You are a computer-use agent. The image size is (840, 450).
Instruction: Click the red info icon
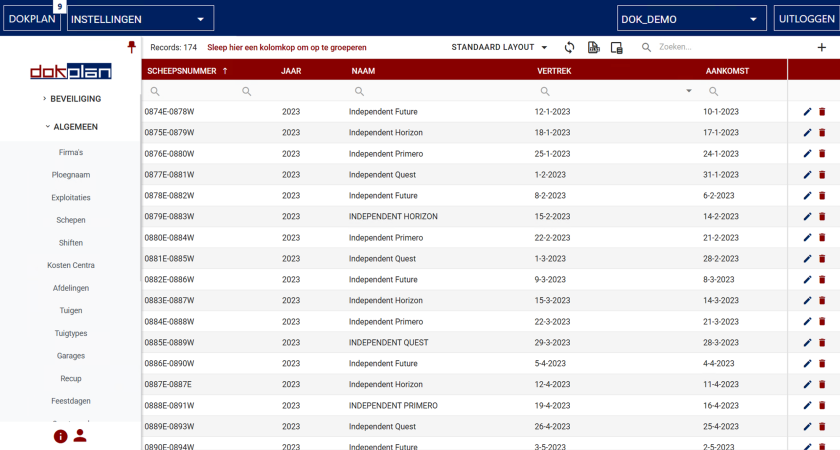(x=60, y=436)
